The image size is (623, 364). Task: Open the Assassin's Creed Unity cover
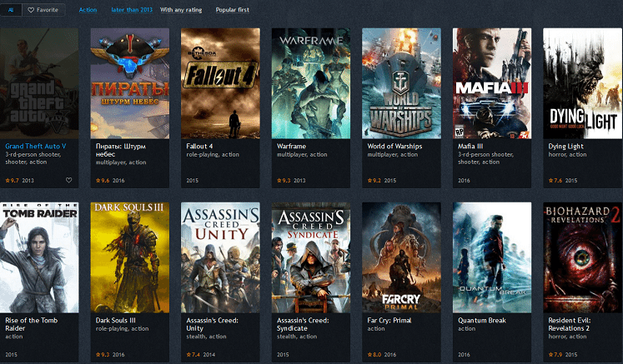(x=220, y=257)
